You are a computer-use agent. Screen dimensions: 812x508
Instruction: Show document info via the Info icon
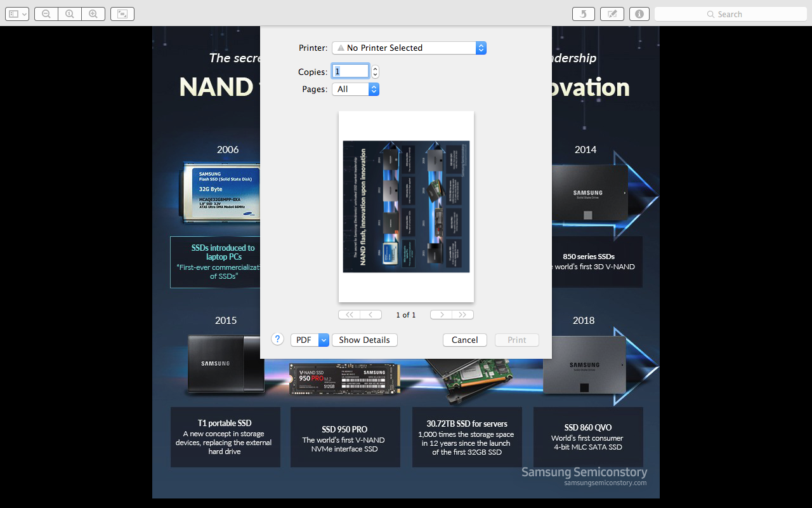(x=639, y=13)
